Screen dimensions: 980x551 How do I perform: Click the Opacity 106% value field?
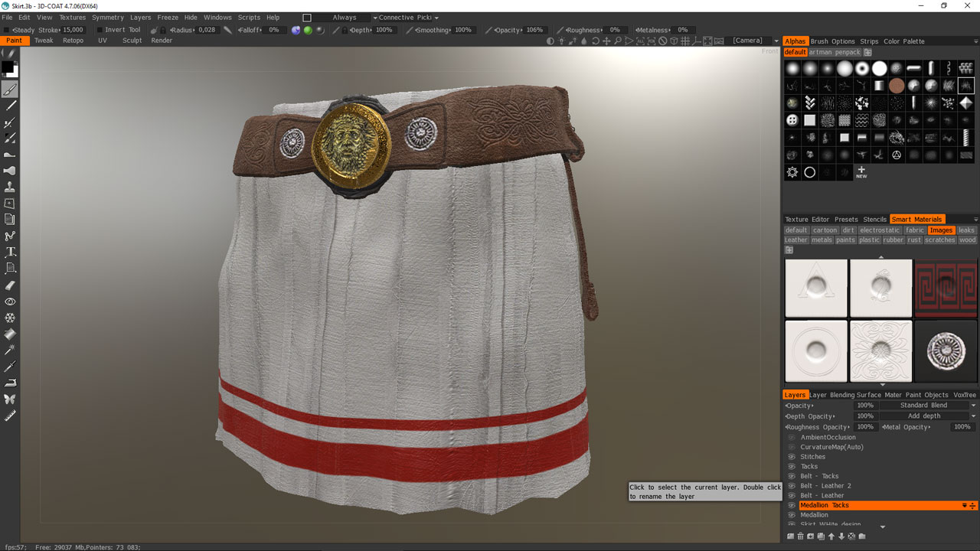point(534,30)
